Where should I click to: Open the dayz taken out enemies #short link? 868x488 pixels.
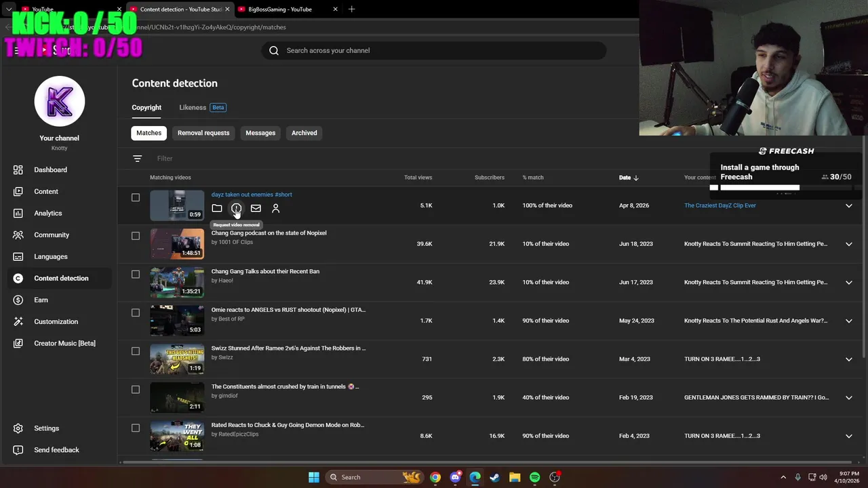click(x=252, y=195)
